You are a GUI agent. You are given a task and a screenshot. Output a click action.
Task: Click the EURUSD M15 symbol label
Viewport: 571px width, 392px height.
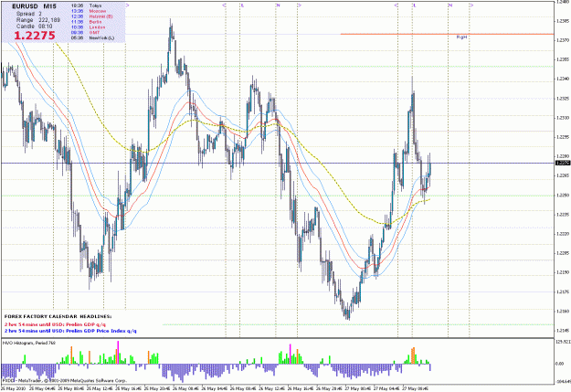point(34,6)
